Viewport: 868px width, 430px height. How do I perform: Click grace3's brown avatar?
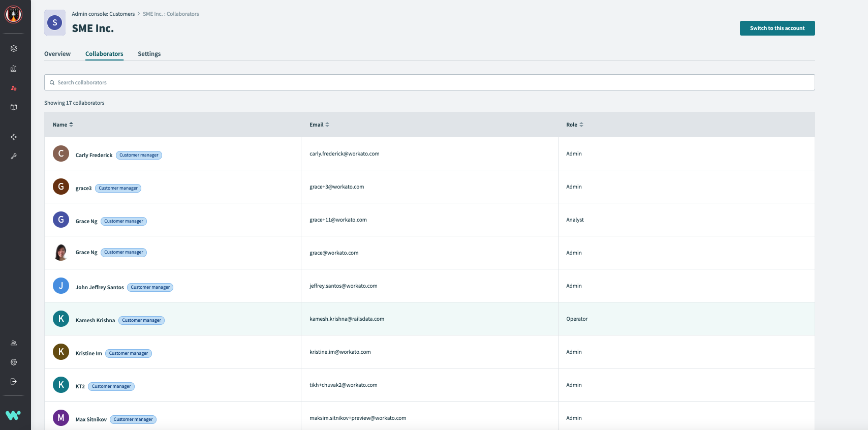[61, 187]
